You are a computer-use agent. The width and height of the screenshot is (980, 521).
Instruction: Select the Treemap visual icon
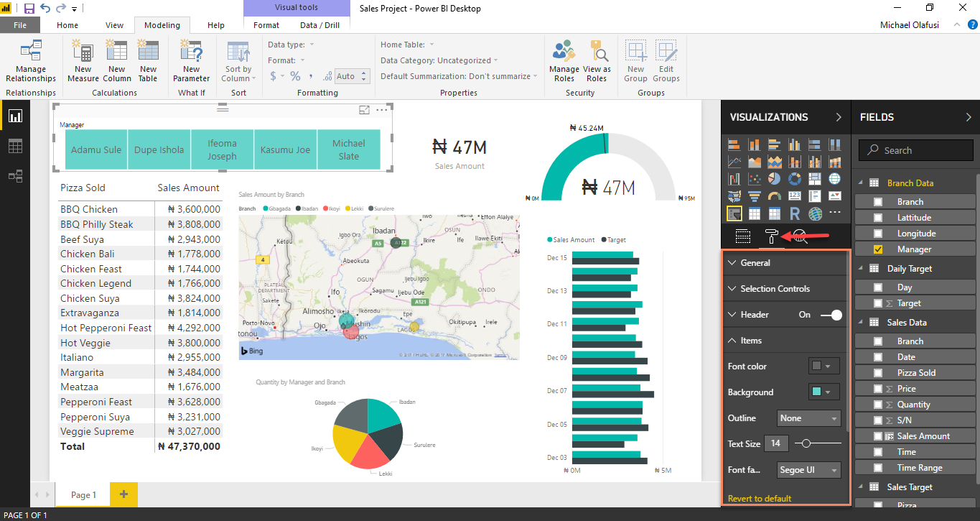point(815,178)
